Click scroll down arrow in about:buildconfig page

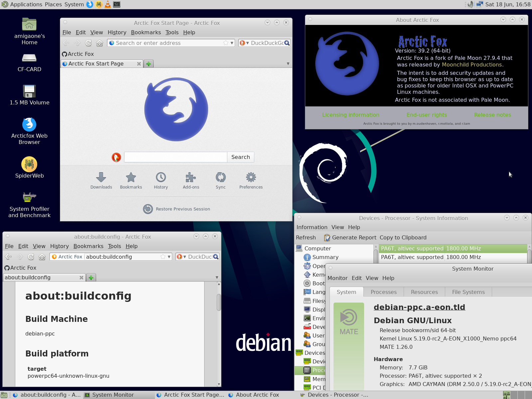click(219, 384)
